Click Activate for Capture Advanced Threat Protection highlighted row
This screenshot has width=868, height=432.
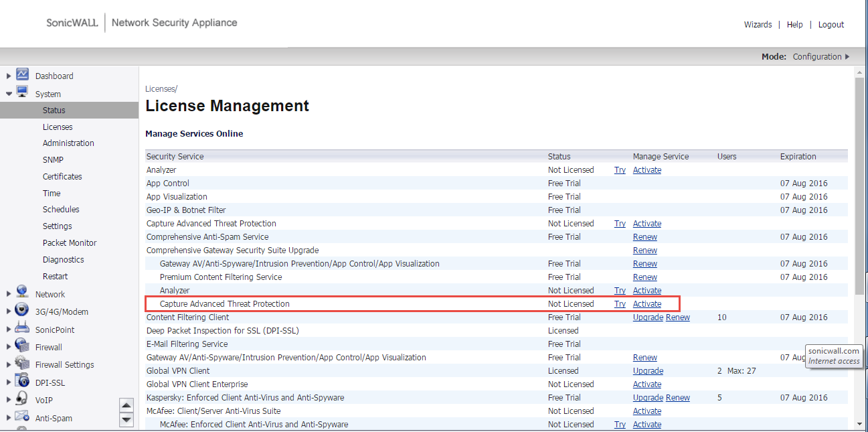click(646, 304)
